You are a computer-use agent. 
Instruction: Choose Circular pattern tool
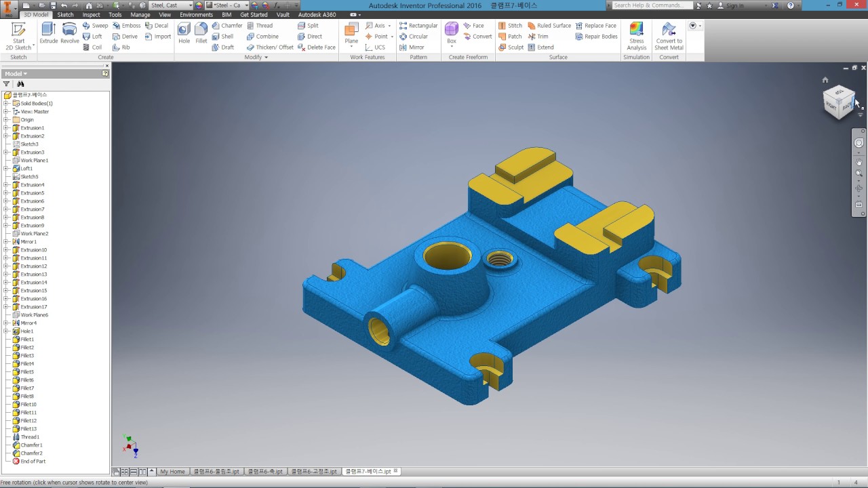pyautogui.click(x=414, y=37)
